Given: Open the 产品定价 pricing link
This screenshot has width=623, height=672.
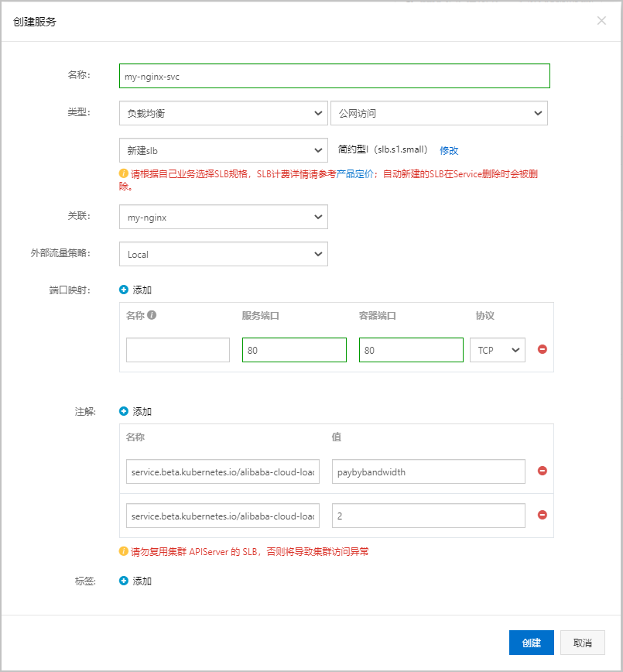Looking at the screenshot, I should 354,173.
